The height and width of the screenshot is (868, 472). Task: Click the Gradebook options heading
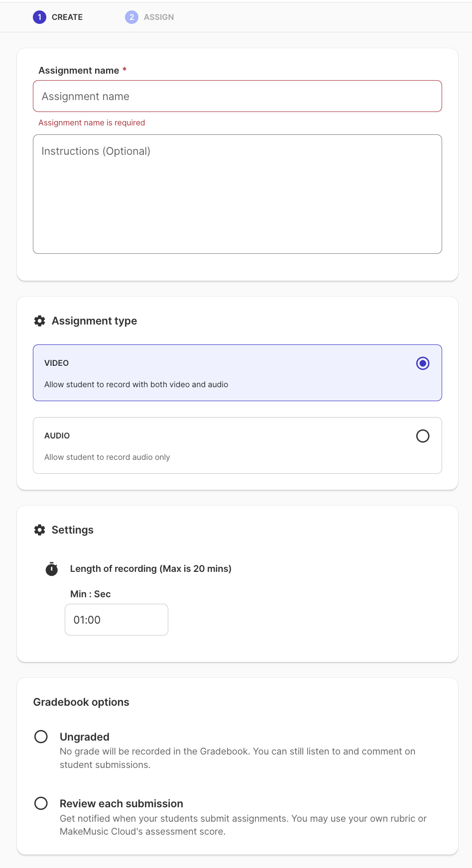[x=81, y=702]
